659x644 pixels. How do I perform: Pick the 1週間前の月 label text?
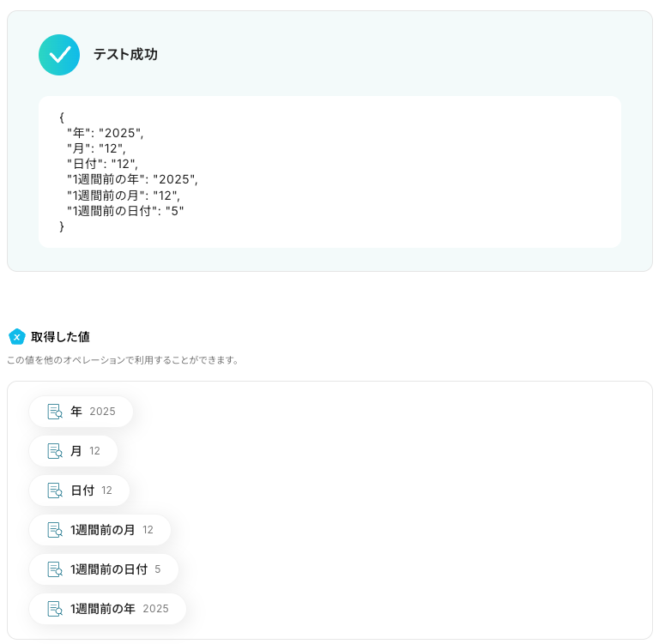[103, 530]
